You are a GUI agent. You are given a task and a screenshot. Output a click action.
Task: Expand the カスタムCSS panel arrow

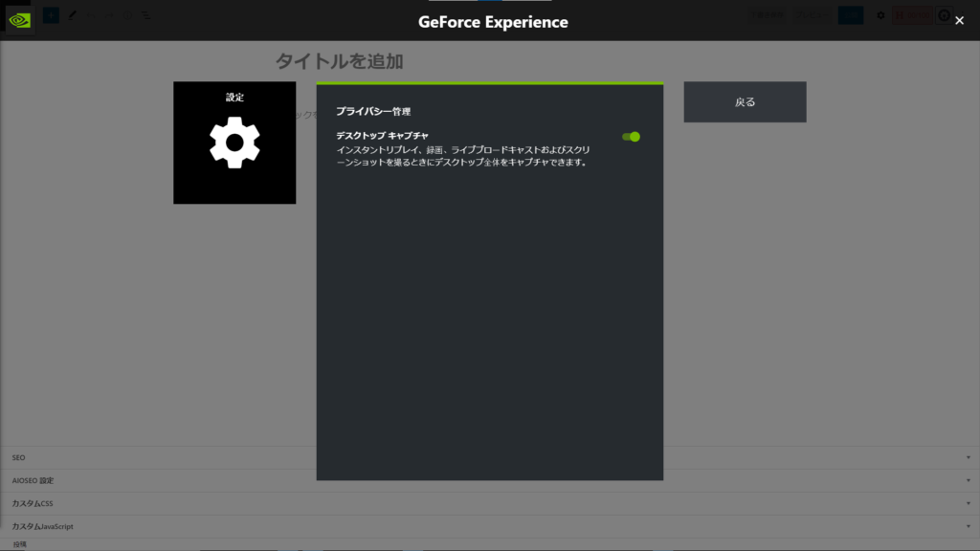point(969,503)
